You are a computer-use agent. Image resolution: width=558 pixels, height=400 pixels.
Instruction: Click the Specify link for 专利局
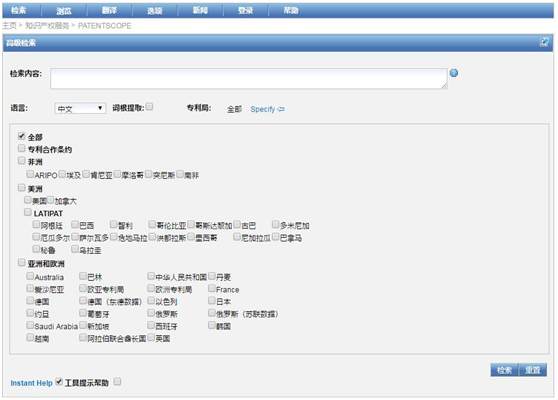(267, 109)
